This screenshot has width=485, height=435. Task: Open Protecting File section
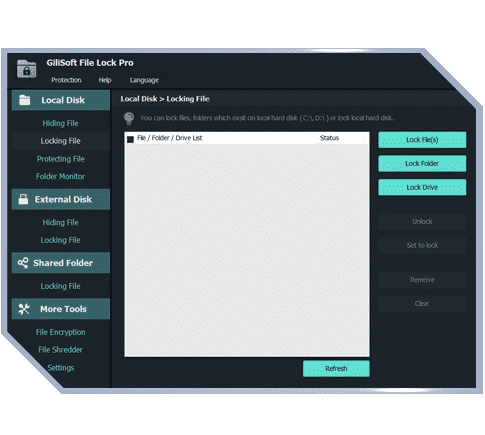(61, 159)
